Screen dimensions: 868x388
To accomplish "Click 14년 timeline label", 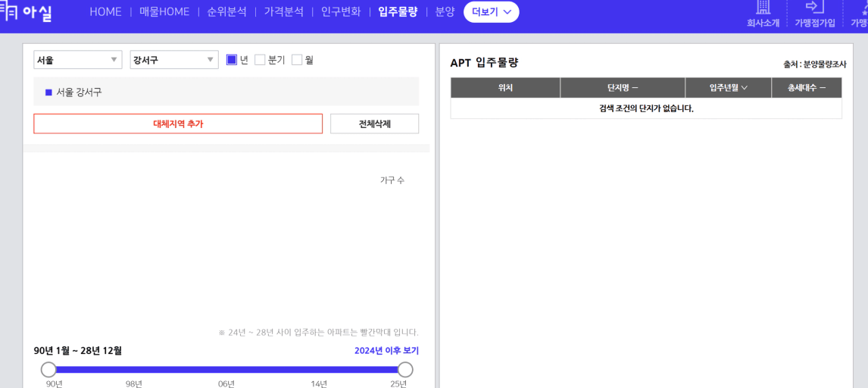I will (x=319, y=383).
